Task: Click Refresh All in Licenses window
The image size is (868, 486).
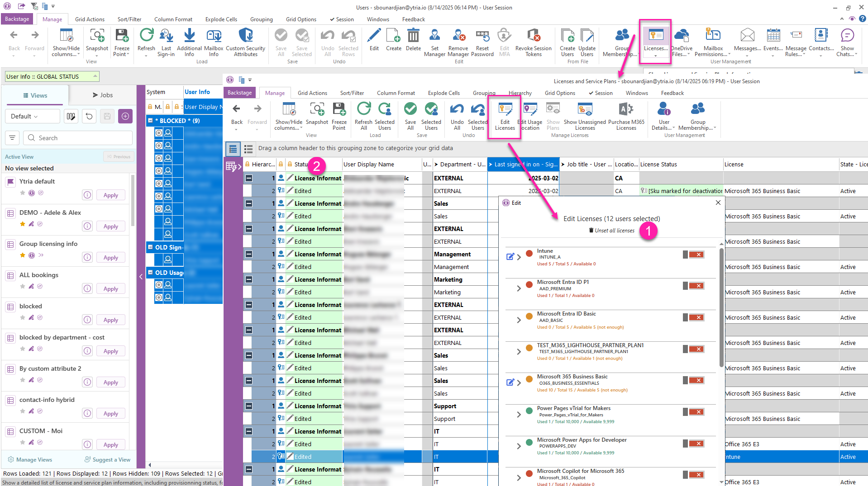Action: 363,116
